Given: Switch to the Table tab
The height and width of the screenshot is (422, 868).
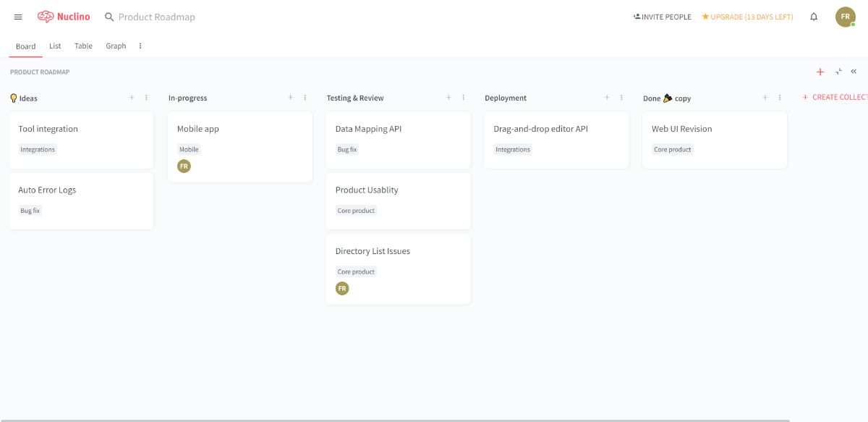Looking at the screenshot, I should [x=83, y=46].
